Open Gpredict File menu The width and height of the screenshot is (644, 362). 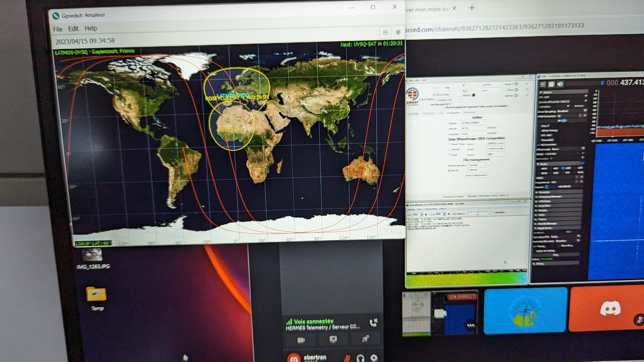(x=57, y=28)
